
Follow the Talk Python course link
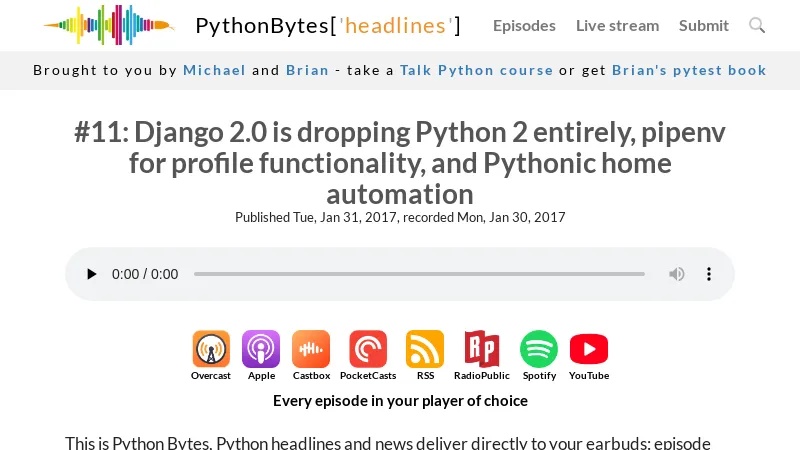click(x=476, y=70)
